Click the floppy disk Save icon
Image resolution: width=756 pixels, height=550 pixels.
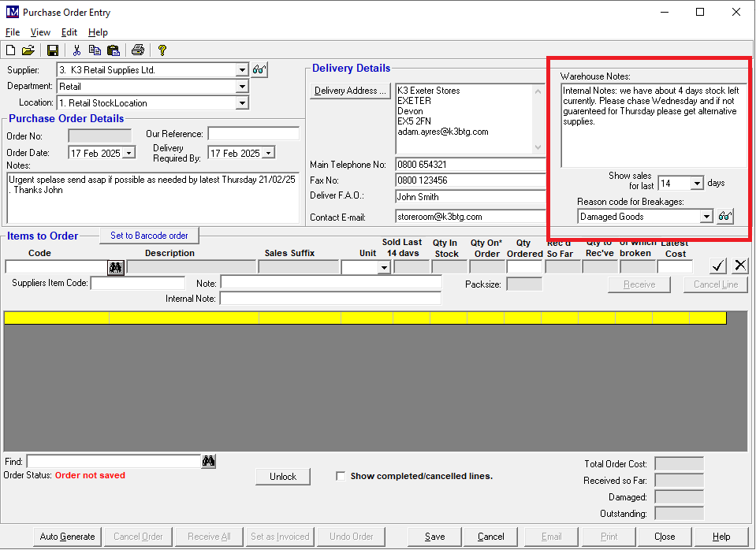click(x=53, y=50)
